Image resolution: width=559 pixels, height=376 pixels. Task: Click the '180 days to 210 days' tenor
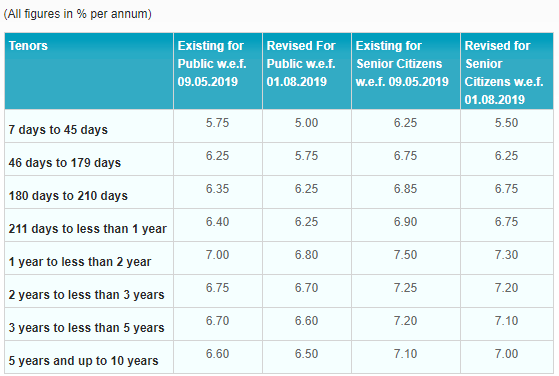tap(68, 196)
